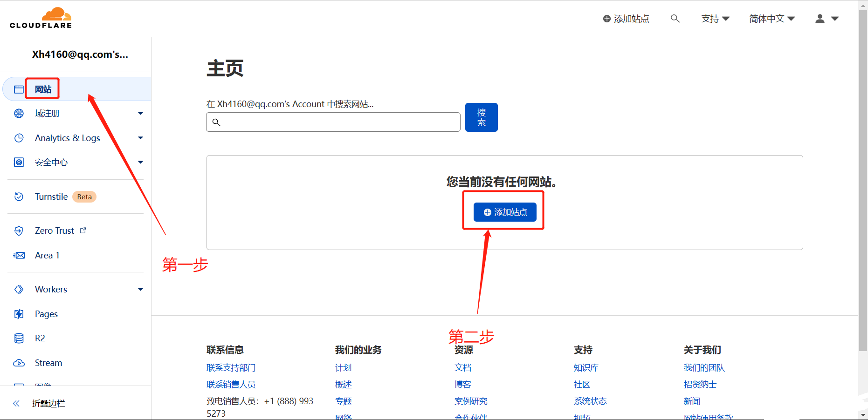The height and width of the screenshot is (420, 868).
Task: Open 系统状态 footer link
Action: click(590, 401)
